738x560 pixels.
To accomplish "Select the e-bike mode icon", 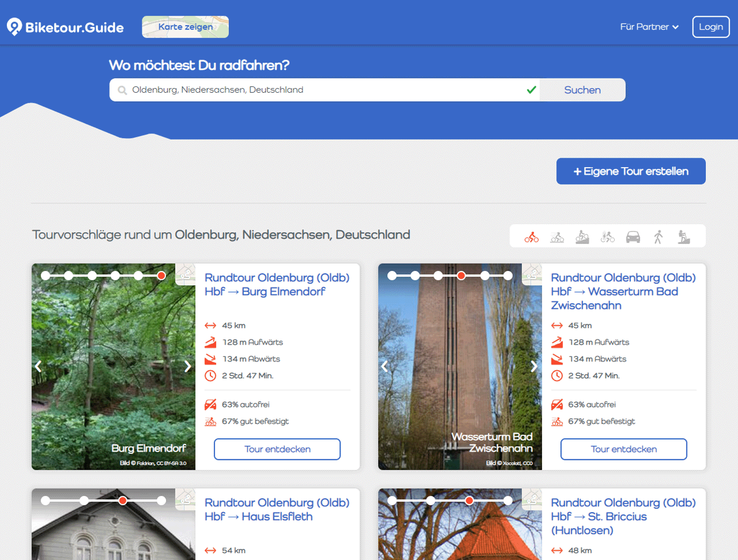I will point(607,237).
